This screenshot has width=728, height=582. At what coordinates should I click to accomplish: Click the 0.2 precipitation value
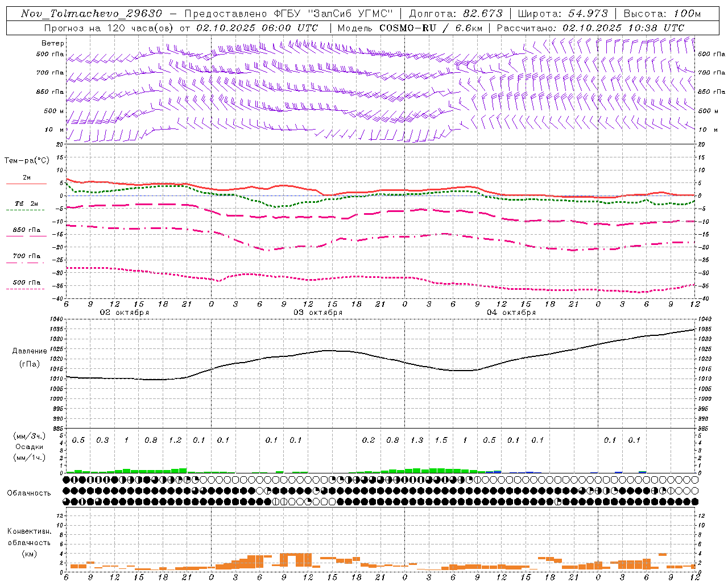click(369, 440)
